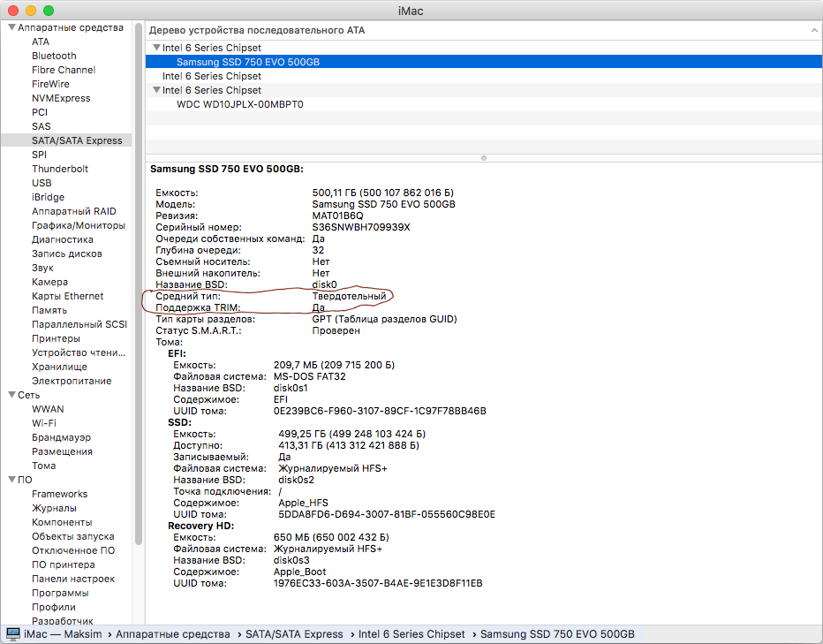Viewport: 823px width, 644px height.
Task: Select Компоненты in the sidebar
Action: tap(62, 523)
